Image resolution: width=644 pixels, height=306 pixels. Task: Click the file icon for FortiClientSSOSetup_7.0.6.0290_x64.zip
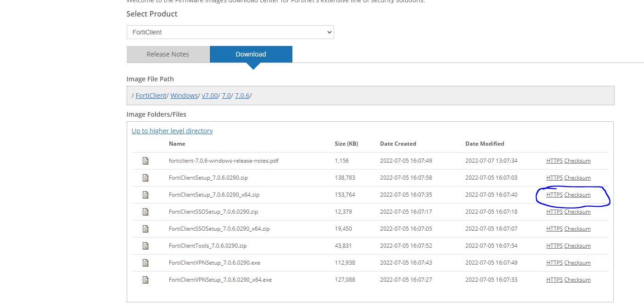point(146,229)
